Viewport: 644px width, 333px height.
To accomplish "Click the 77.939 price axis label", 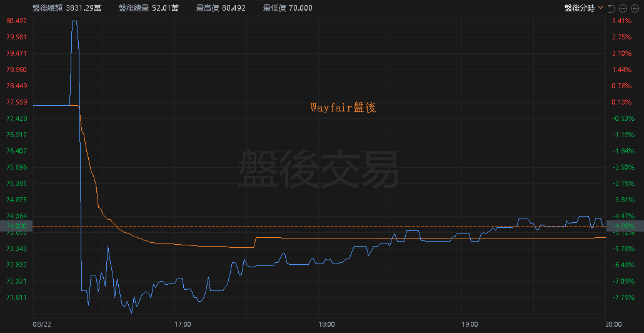I will pyautogui.click(x=17, y=103).
